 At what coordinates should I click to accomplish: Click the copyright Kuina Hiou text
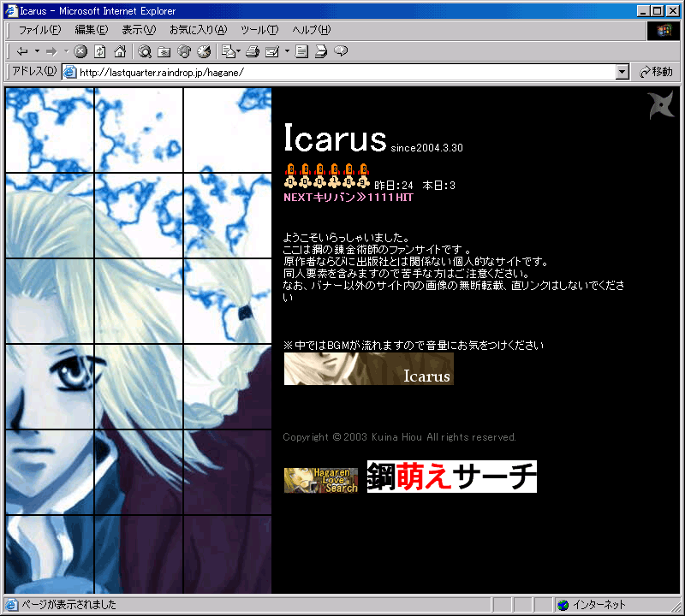399,437
